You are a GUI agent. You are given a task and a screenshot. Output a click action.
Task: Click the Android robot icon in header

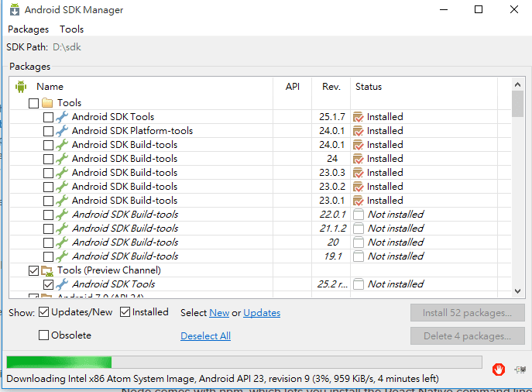pyautogui.click(x=21, y=87)
